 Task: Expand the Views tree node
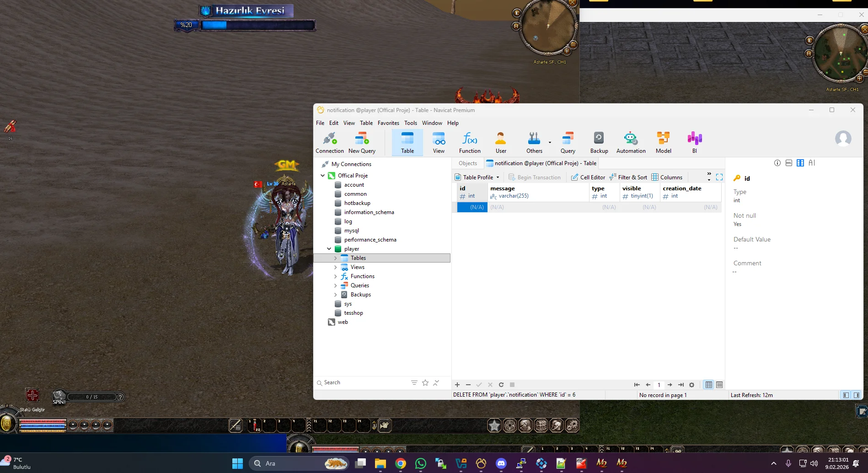click(335, 267)
